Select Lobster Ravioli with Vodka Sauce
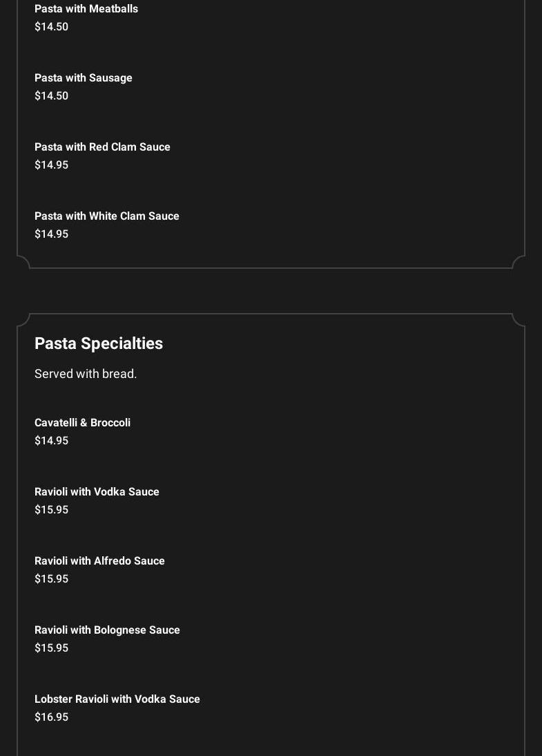Viewport: 542px width, 756px height. pos(117,699)
